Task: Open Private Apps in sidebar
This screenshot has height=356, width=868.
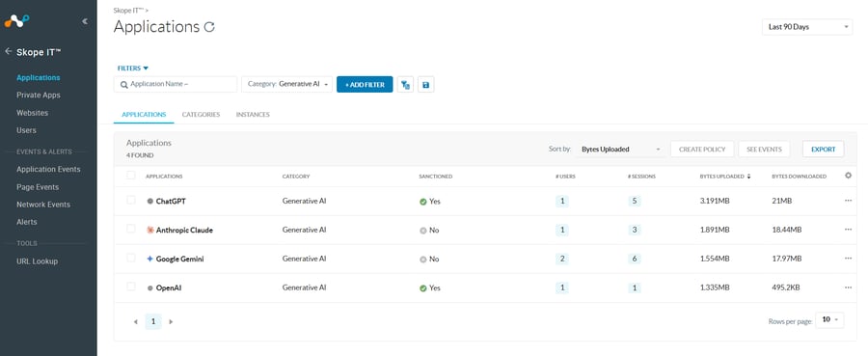Action: click(x=39, y=96)
